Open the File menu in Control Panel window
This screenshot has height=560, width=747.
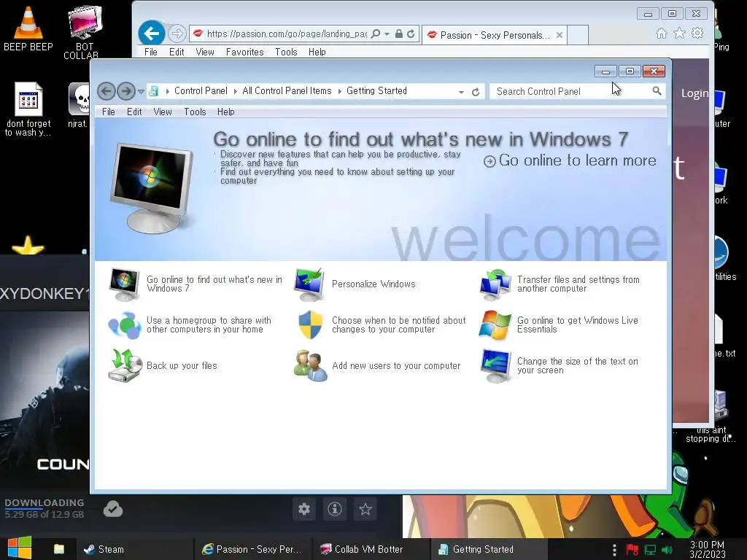pyautogui.click(x=109, y=112)
